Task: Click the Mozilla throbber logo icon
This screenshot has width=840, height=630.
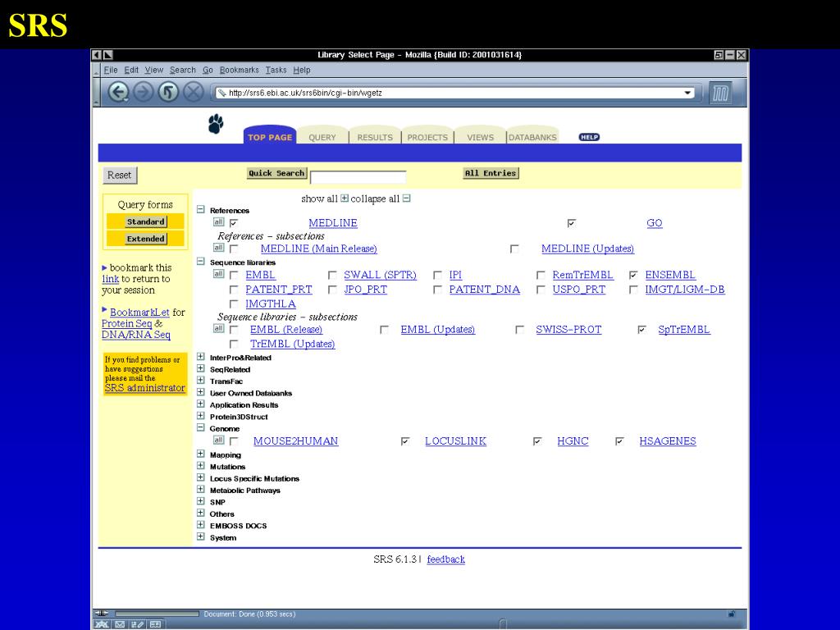Action: [720, 94]
